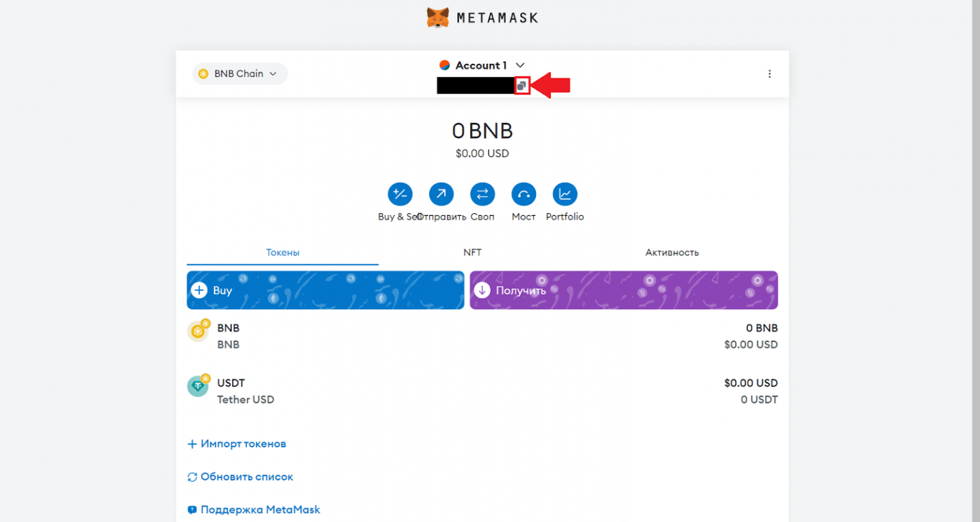This screenshot has width=980, height=522.
Task: Open Portfolio via the chart icon
Action: (565, 194)
